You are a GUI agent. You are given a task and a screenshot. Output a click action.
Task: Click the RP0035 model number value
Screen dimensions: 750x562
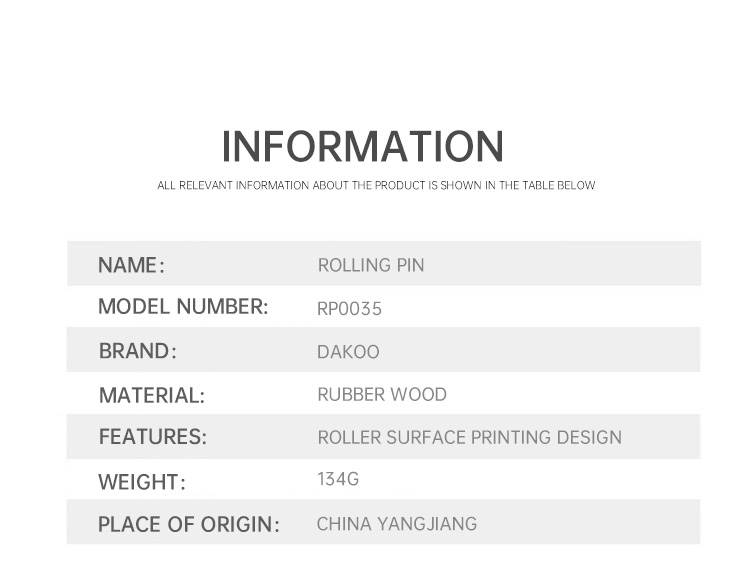click(x=350, y=309)
